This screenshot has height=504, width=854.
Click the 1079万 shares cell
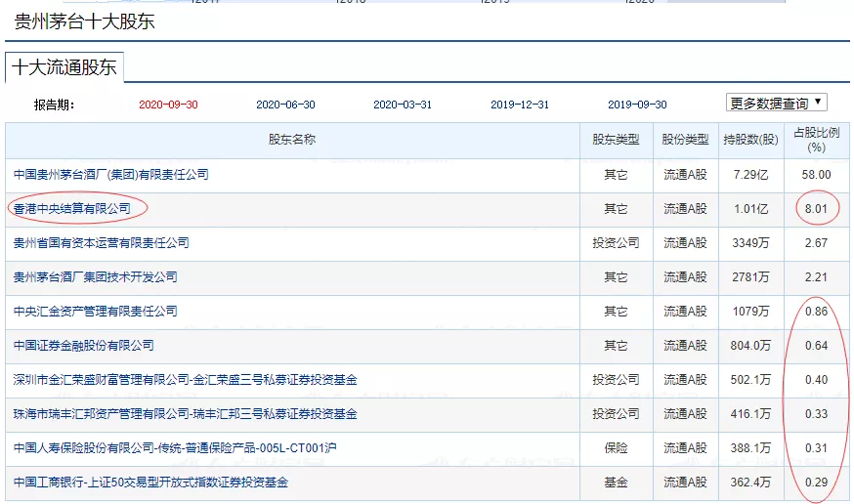(750, 312)
